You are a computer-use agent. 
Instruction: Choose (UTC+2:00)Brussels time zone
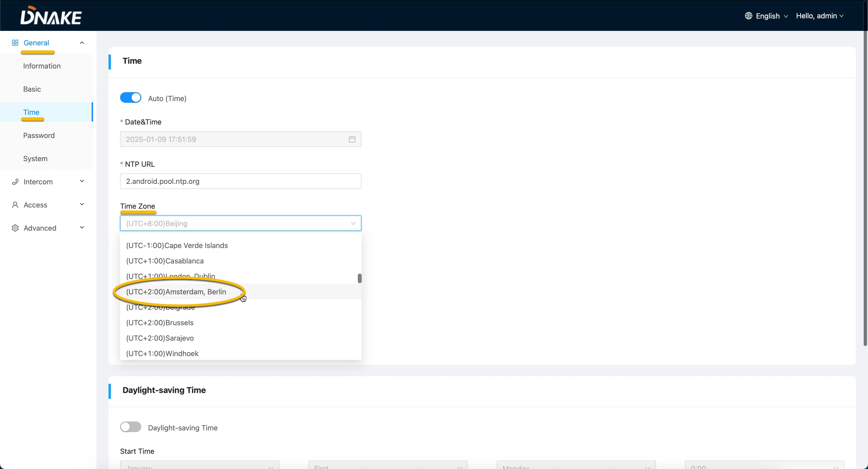click(x=241, y=323)
